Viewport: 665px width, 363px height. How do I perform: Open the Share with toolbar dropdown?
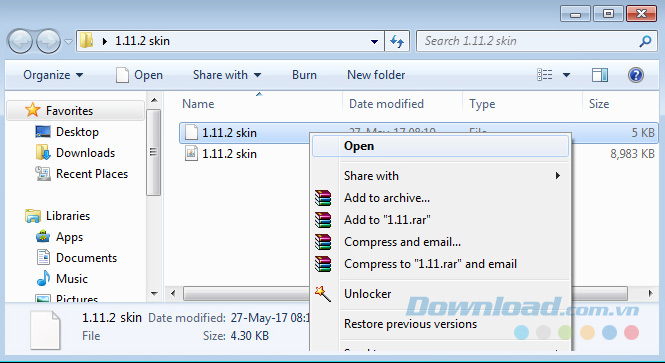coord(227,75)
